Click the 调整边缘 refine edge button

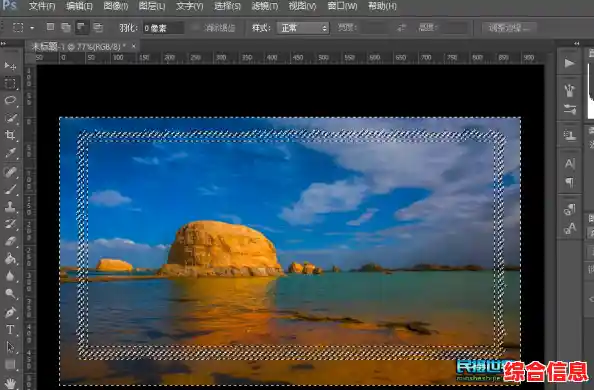(x=509, y=28)
